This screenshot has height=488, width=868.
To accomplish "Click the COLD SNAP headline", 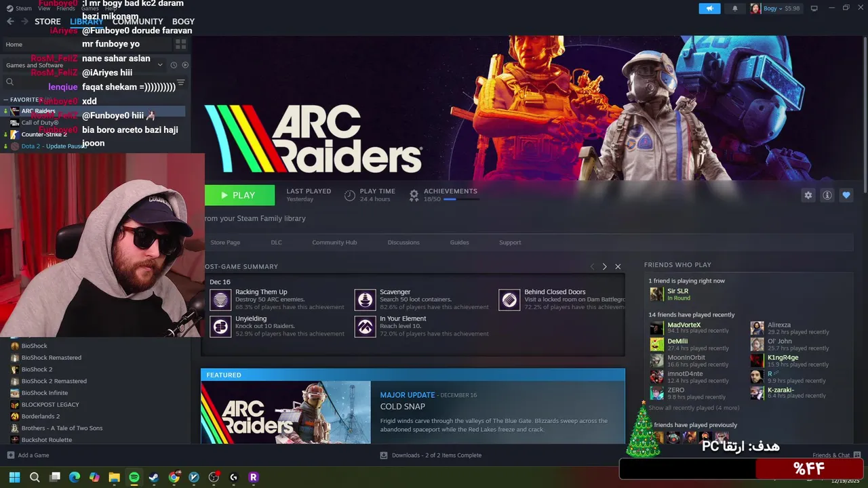I will (x=403, y=407).
